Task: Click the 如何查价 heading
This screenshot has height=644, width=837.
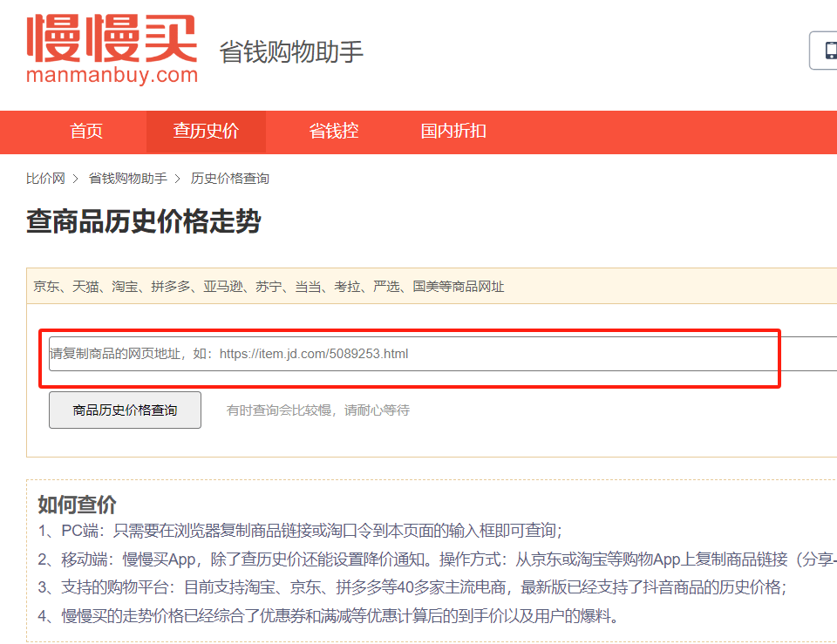Action: point(77,505)
